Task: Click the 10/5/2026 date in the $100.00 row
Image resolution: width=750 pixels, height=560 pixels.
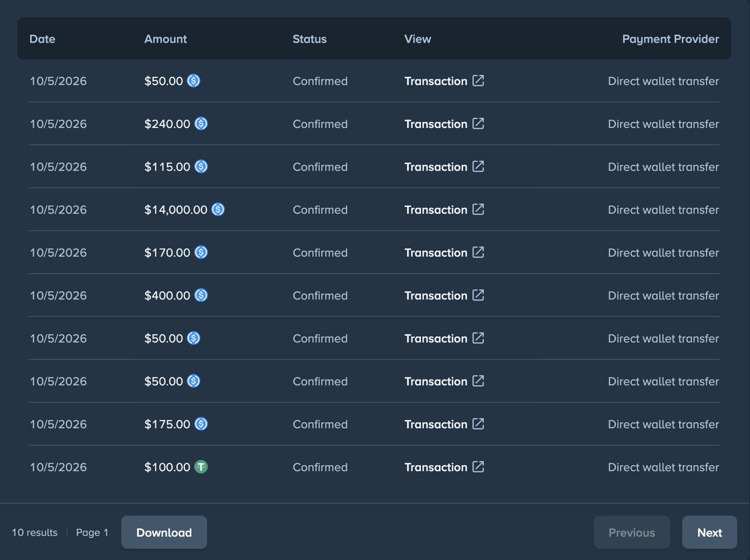Action: (x=58, y=467)
